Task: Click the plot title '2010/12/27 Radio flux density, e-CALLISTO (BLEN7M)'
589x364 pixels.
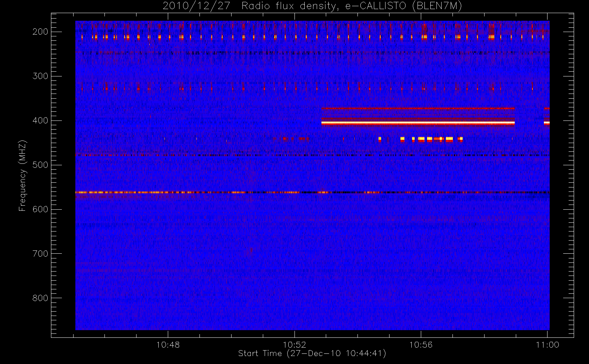Action: [312, 6]
